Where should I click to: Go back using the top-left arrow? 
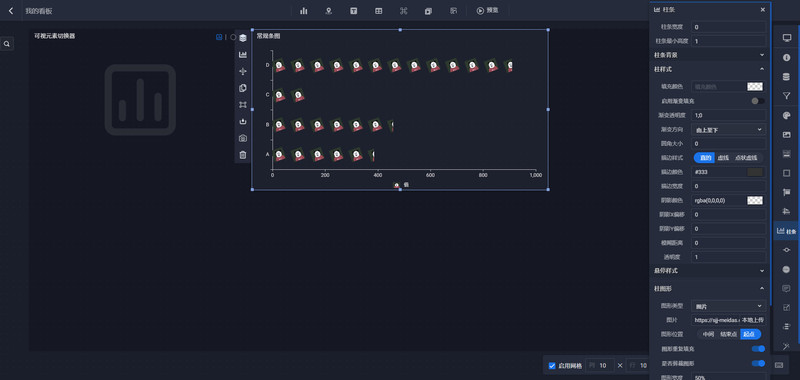coord(11,11)
